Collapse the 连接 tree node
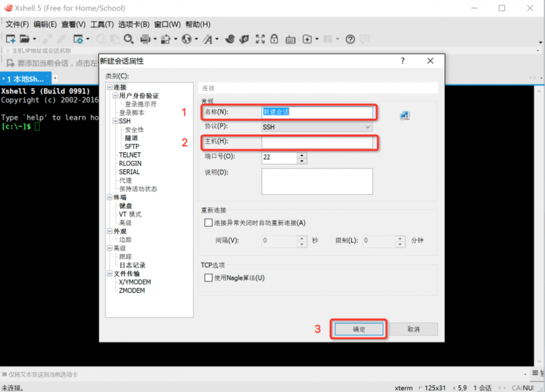Image resolution: width=545 pixels, height=392 pixels. [x=110, y=87]
